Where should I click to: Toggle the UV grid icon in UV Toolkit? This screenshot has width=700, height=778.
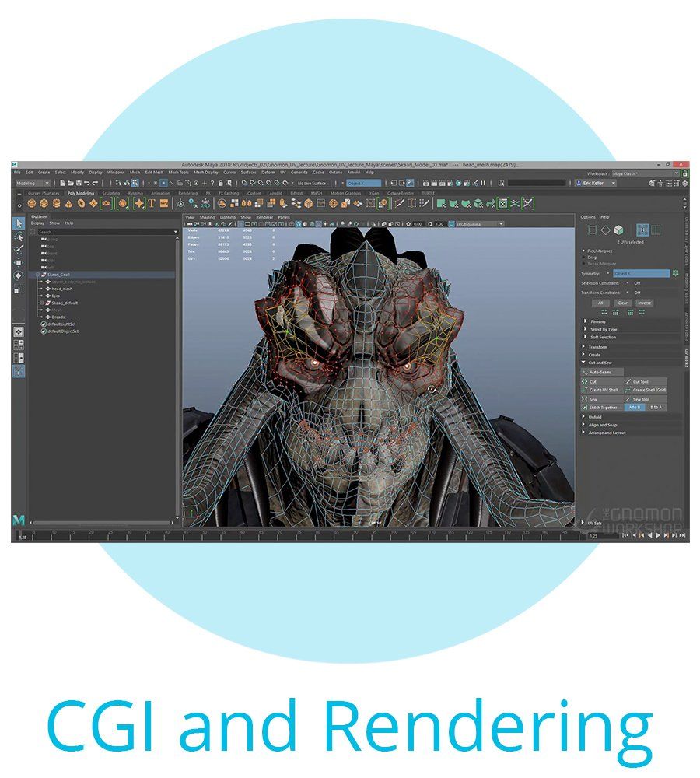(656, 230)
